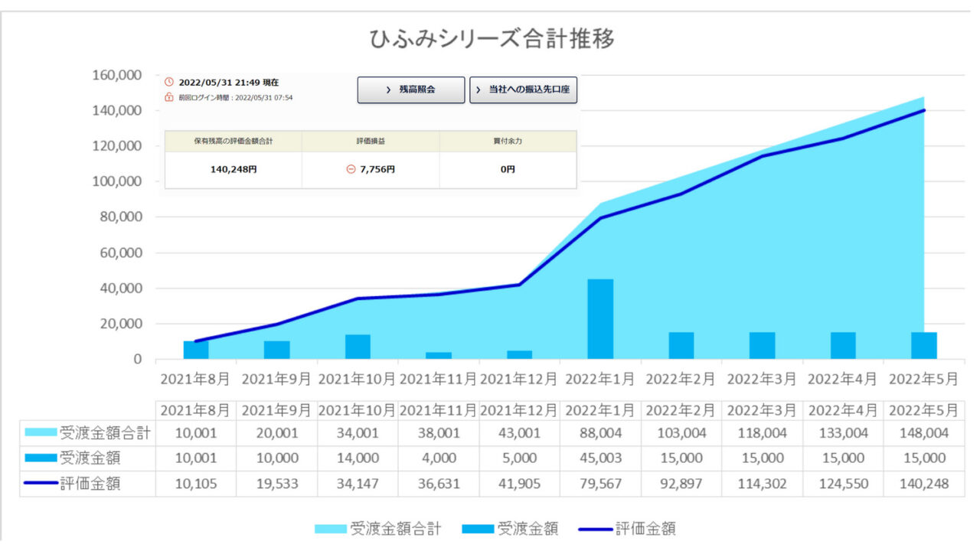
Task: Click the 140,248円 balance value
Action: click(234, 169)
